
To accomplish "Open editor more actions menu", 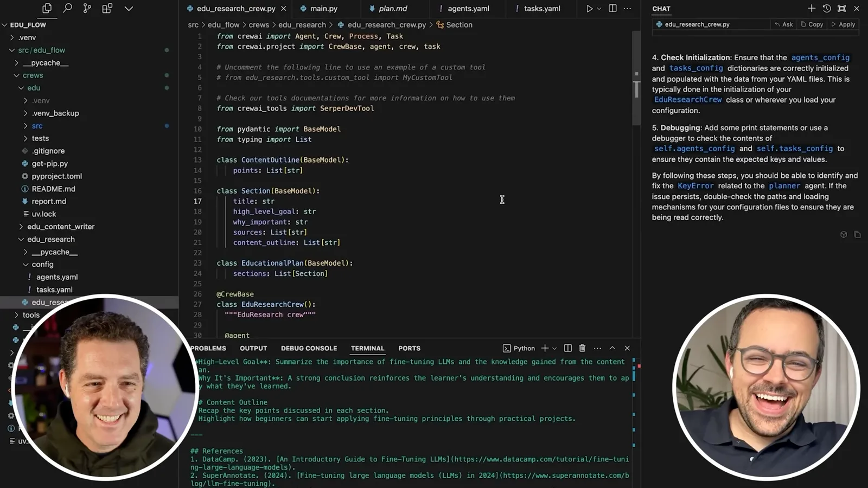I will point(627,8).
